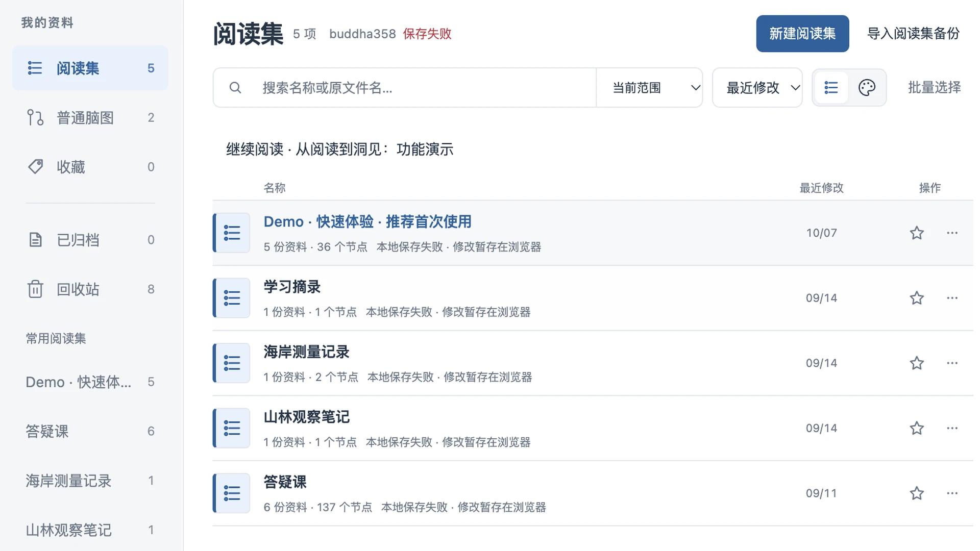The height and width of the screenshot is (551, 980).
Task: Open 答疑课 title in the list
Action: [x=285, y=482]
